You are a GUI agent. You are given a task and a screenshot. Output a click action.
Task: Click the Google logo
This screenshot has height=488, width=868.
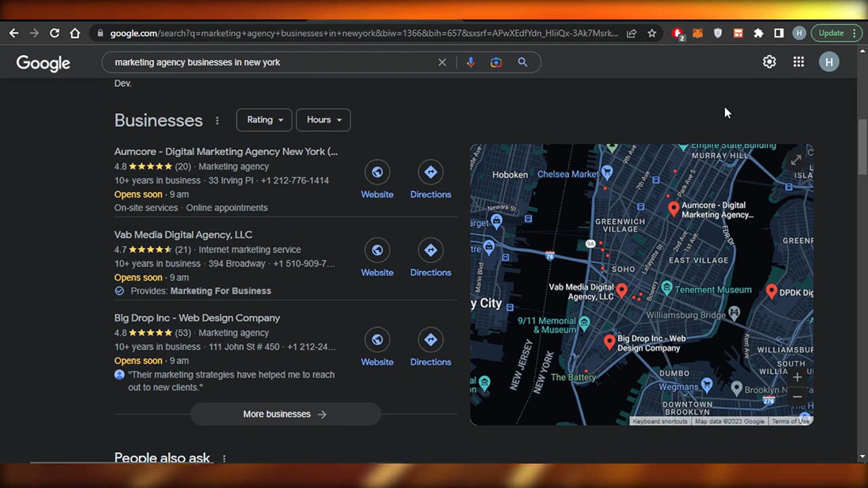click(43, 63)
